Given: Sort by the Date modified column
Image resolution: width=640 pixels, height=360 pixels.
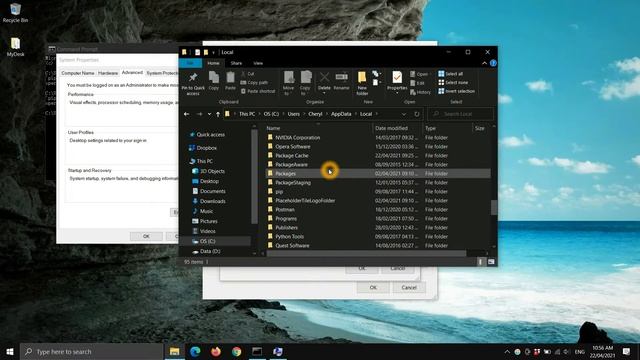Looking at the screenshot, I should click(391, 128).
